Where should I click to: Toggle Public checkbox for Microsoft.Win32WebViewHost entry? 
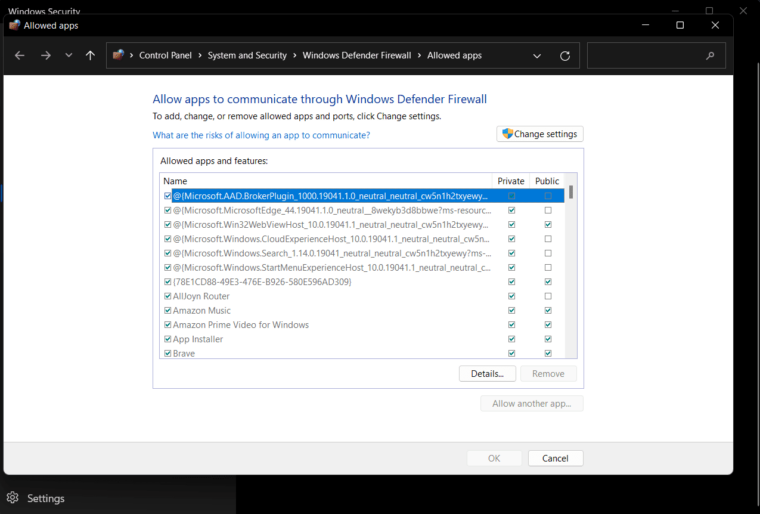pyautogui.click(x=548, y=225)
